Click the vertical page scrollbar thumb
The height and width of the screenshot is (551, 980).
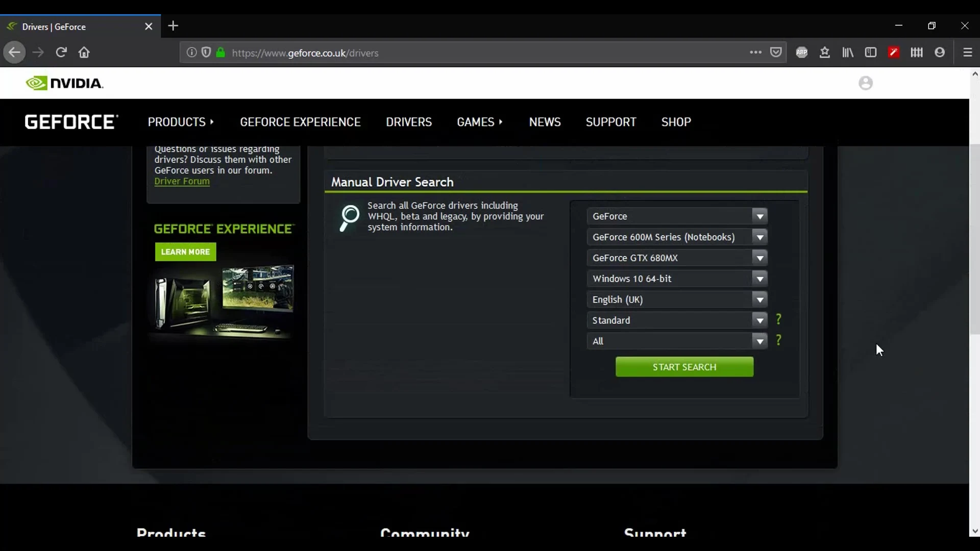[975, 240]
